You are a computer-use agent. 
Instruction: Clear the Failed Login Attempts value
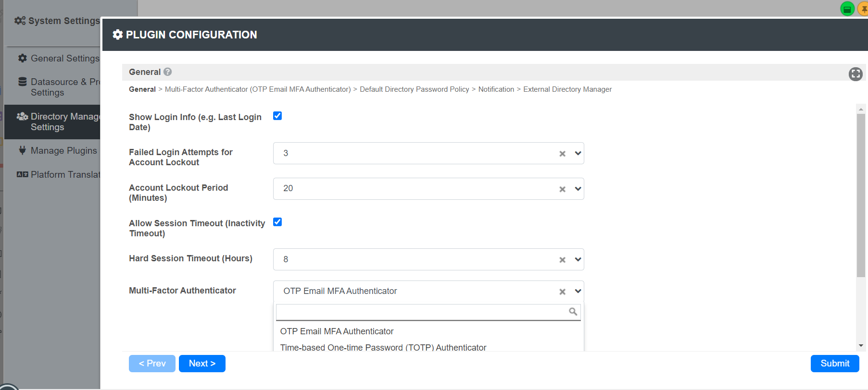[x=562, y=154]
